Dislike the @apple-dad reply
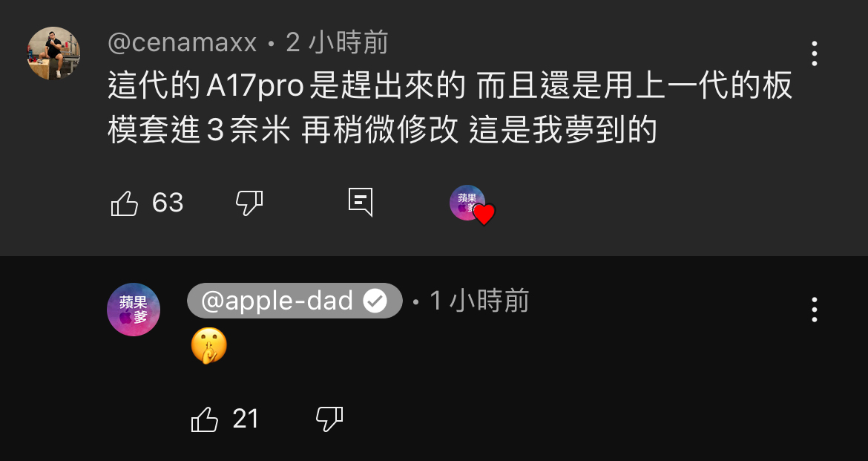Viewport: 868px width, 461px height. pyautogui.click(x=329, y=419)
